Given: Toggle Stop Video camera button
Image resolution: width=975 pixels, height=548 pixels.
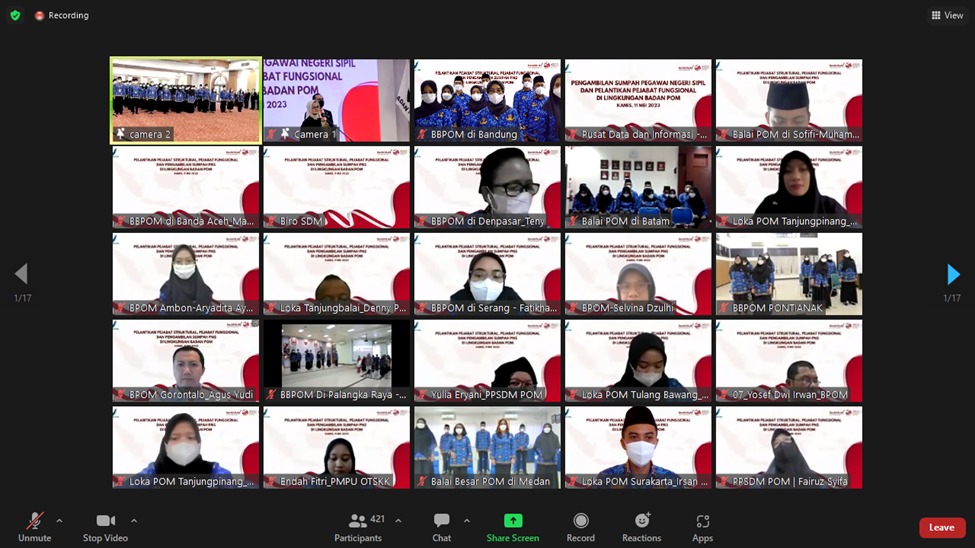Looking at the screenshot, I should click(x=105, y=521).
